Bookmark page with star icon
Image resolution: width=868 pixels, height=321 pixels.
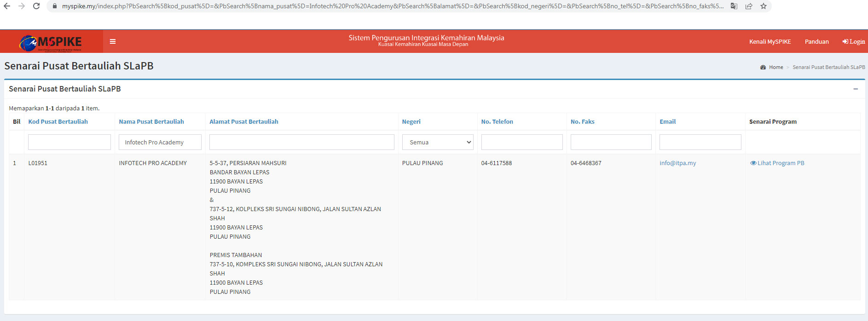pos(764,6)
